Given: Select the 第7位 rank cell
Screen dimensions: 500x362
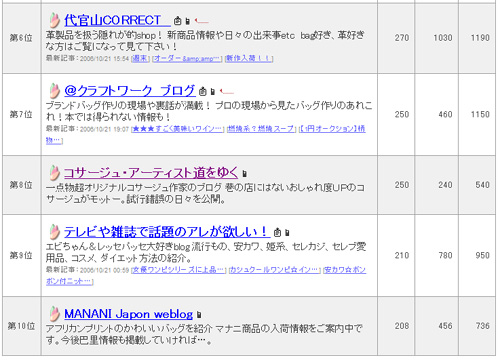Looking at the screenshot, I should pyautogui.click(x=21, y=115).
